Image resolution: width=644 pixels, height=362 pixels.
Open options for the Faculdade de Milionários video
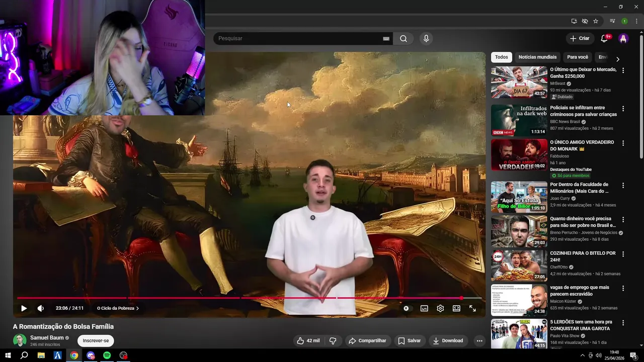click(x=623, y=186)
